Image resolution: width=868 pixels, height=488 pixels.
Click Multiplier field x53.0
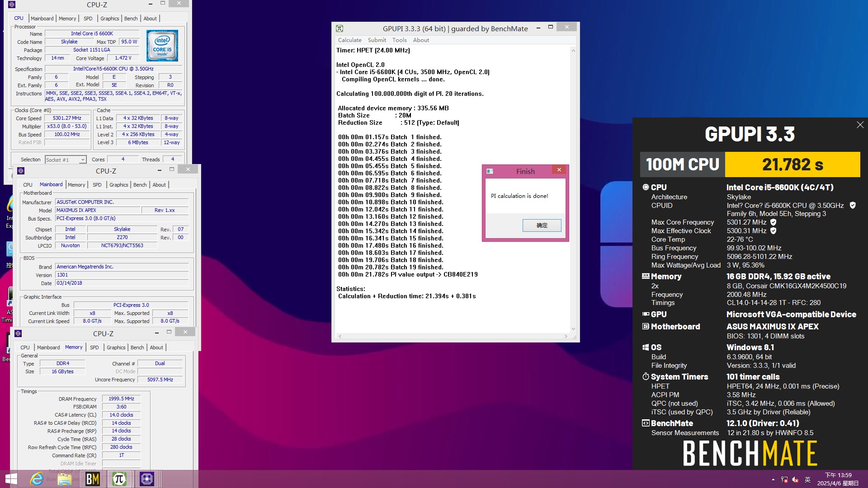pyautogui.click(x=67, y=127)
